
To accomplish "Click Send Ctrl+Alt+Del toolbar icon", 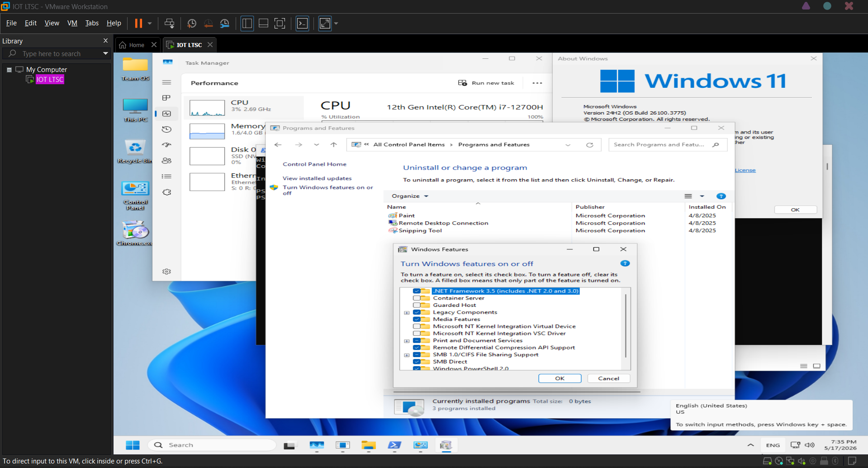I will click(x=170, y=23).
